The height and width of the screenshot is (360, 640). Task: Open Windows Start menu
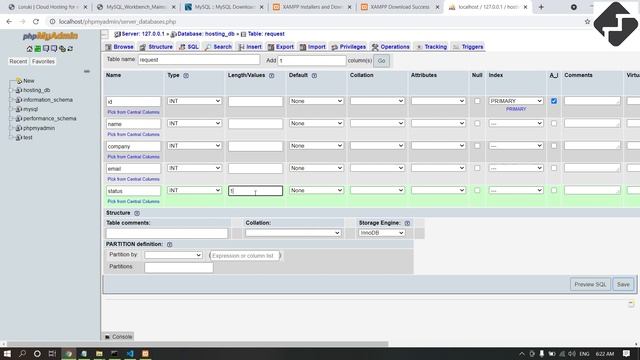[x=7, y=353]
